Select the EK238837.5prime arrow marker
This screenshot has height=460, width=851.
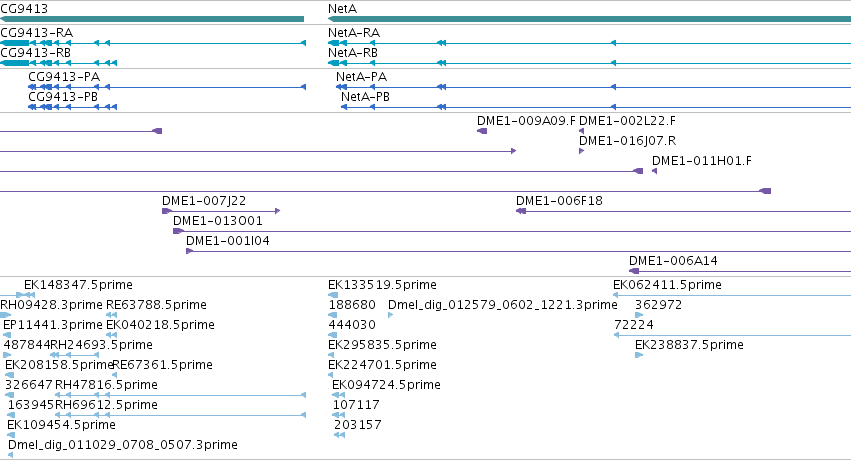click(639, 355)
